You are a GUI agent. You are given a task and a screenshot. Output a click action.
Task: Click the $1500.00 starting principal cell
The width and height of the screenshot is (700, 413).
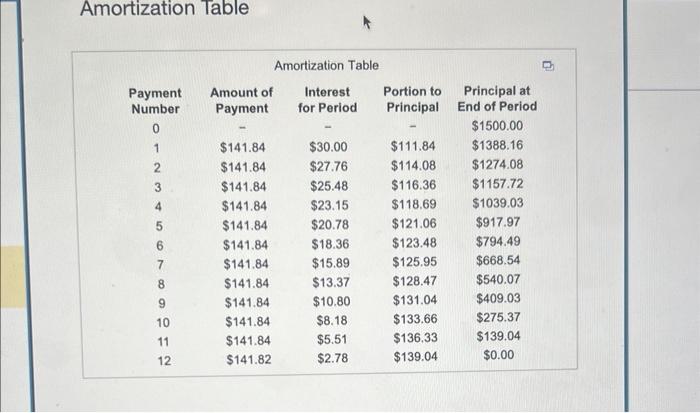[497, 126]
